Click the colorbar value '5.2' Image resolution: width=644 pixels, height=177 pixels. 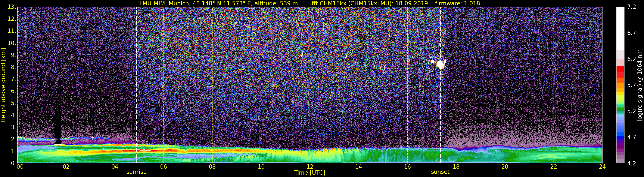pos(632,111)
